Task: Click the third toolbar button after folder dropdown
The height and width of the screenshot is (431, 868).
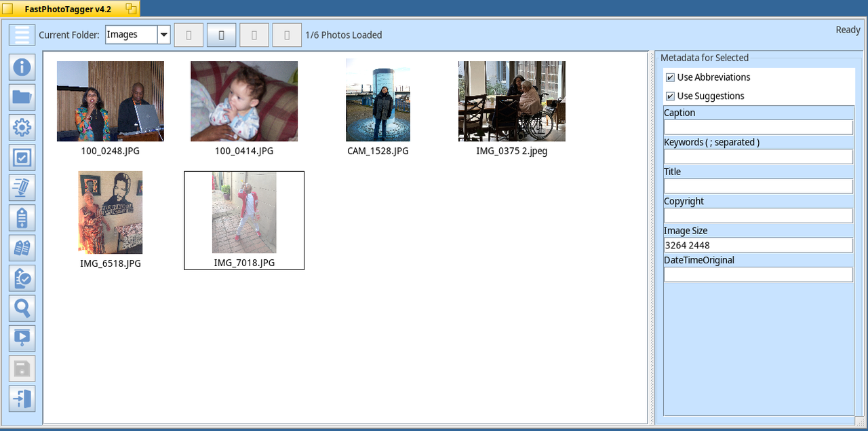Action: coord(254,35)
